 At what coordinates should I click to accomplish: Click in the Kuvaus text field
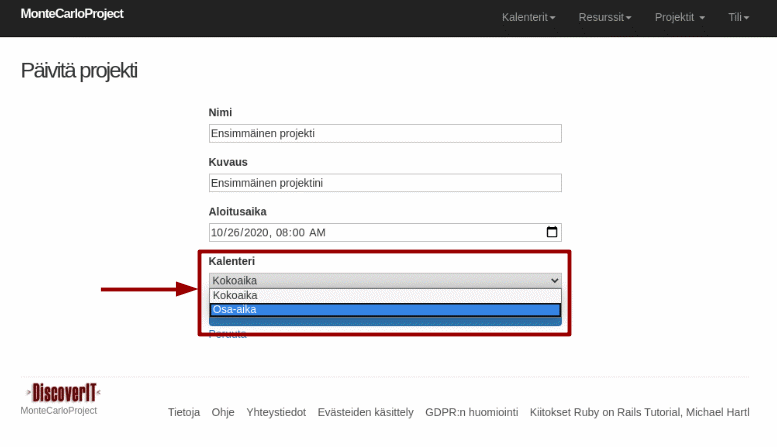point(385,183)
